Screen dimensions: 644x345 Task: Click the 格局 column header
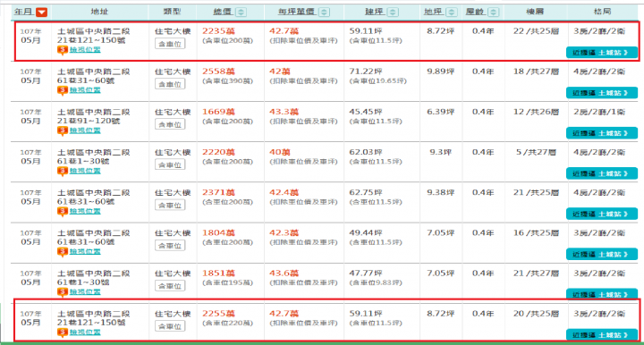click(602, 12)
